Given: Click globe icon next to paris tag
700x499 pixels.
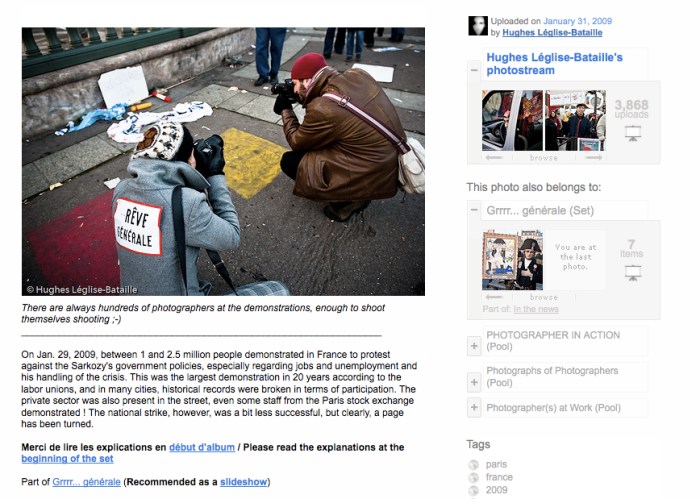Looking at the screenshot, I should (474, 465).
